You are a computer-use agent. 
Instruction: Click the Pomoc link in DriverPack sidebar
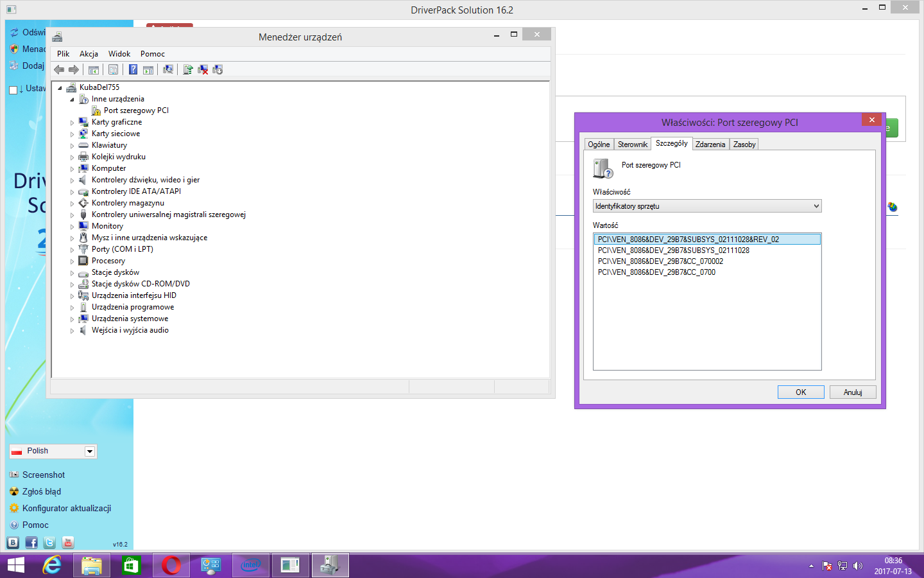click(35, 525)
